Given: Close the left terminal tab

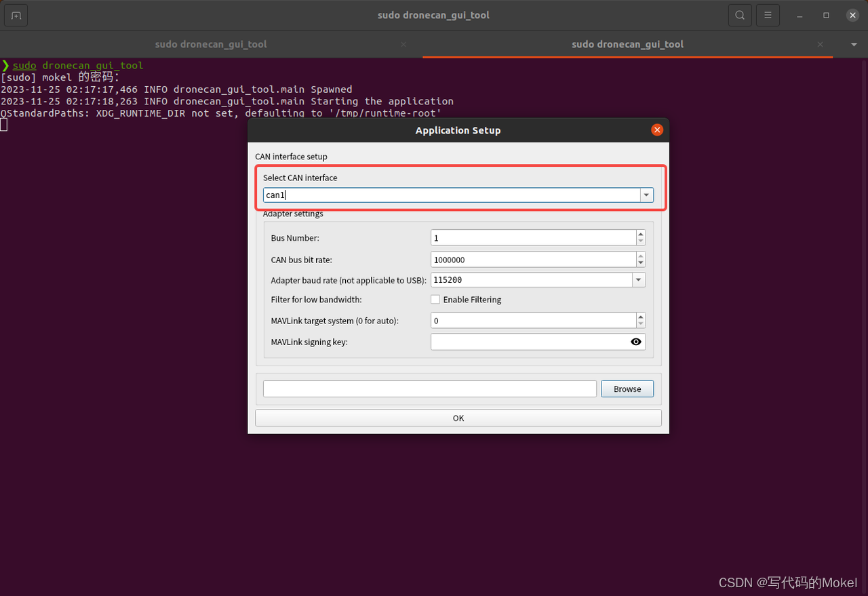Looking at the screenshot, I should tap(403, 44).
